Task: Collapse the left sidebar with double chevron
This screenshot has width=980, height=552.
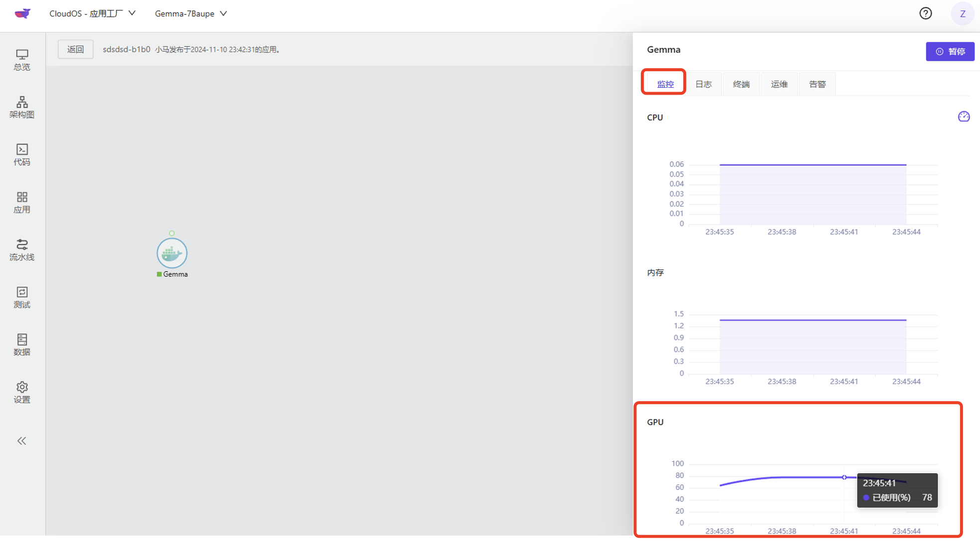Action: tap(22, 440)
